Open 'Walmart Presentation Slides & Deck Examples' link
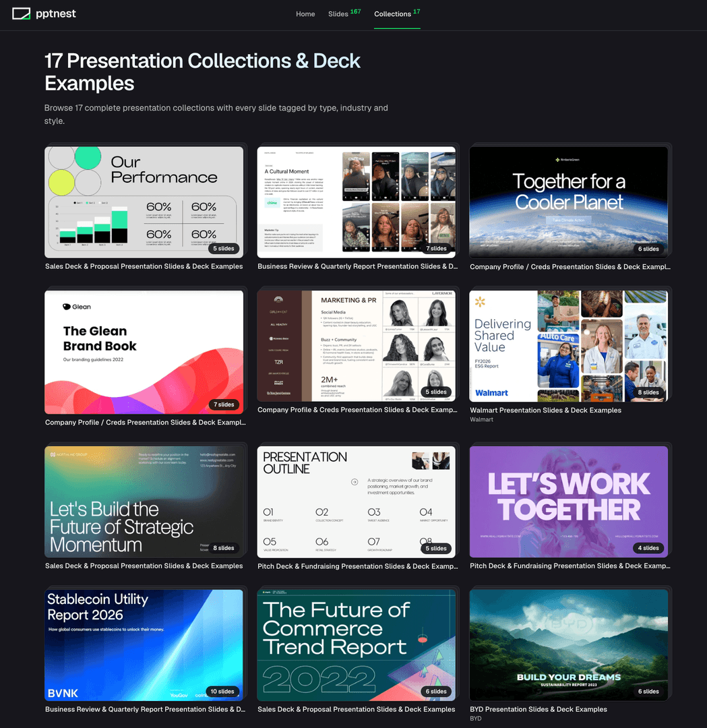Screen dimensions: 707x728 pos(545,411)
